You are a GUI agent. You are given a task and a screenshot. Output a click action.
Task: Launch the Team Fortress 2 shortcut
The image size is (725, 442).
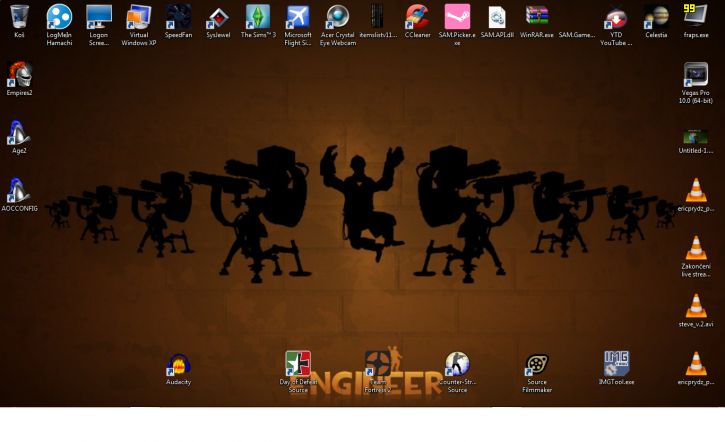pos(377,363)
